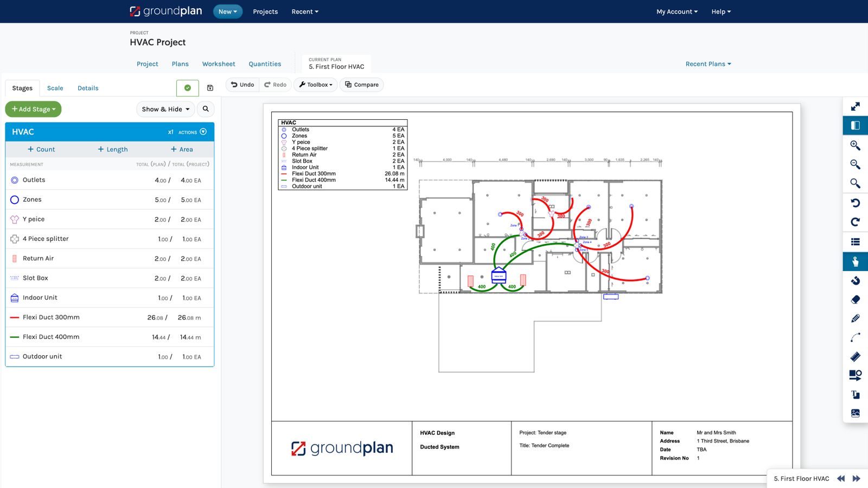The height and width of the screenshot is (488, 868).
Task: Open the Compare view
Action: tap(361, 85)
